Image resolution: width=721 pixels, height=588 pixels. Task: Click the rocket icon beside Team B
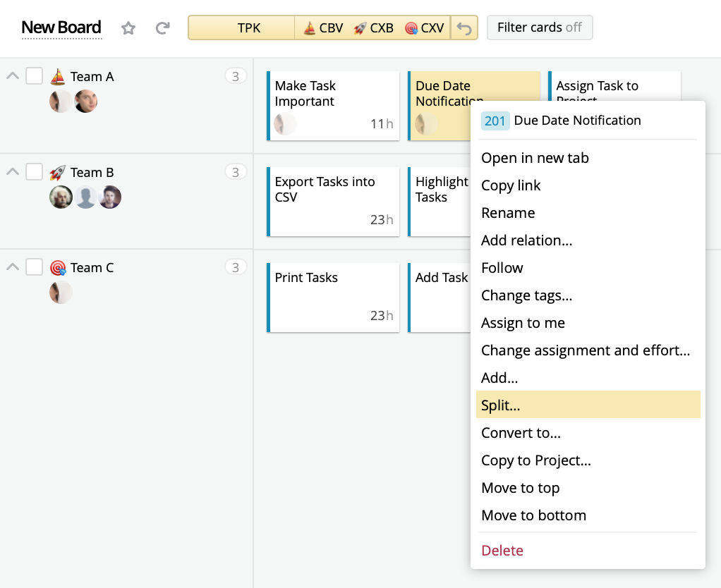(59, 171)
